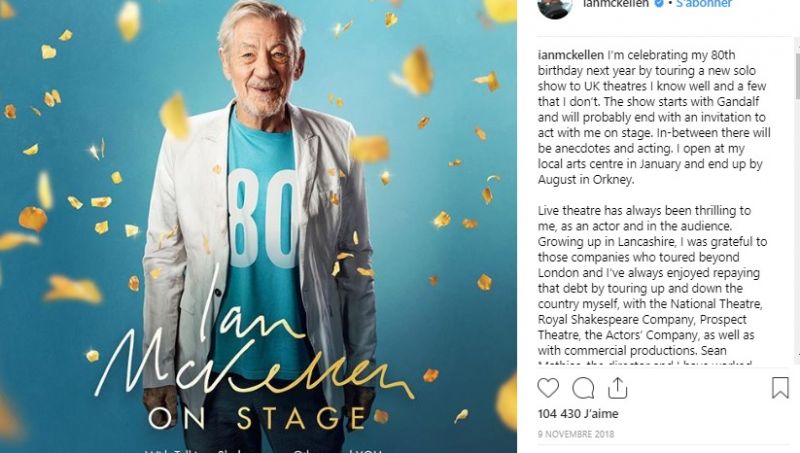
Task: Click the blue verified badge beside ianmckellen
Action: (659, 4)
